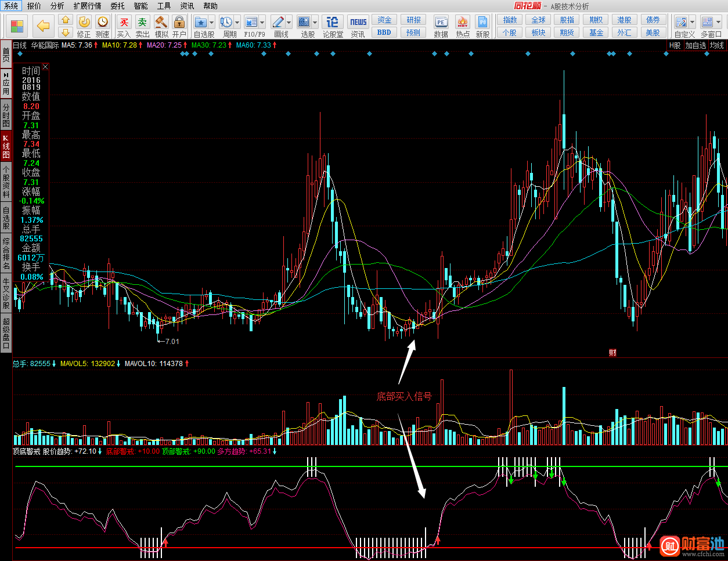728x561 pixels.
Task: Expand the F10/F9 dropdown arrow
Action: (262, 23)
